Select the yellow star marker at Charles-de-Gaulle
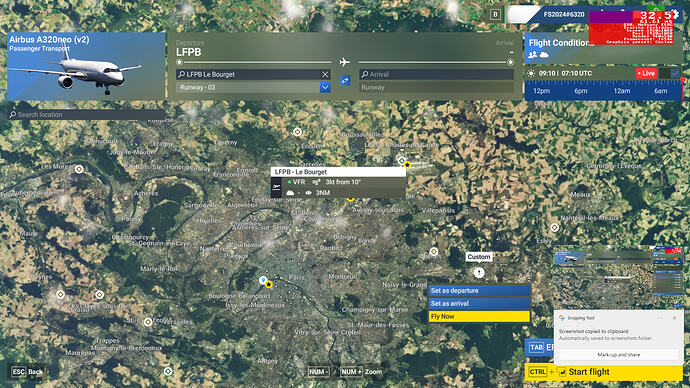The image size is (690, 388). (x=407, y=165)
